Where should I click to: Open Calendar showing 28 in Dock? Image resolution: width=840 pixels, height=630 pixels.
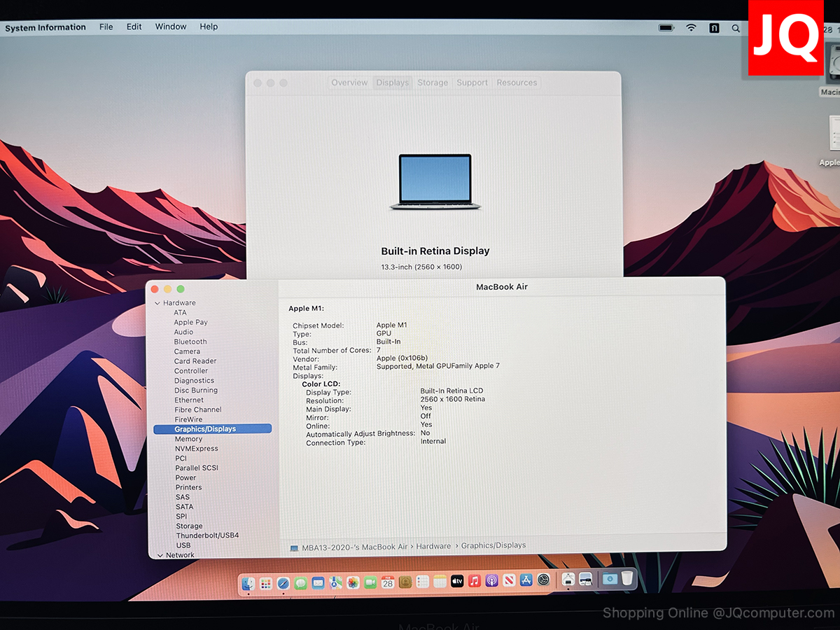(x=388, y=582)
